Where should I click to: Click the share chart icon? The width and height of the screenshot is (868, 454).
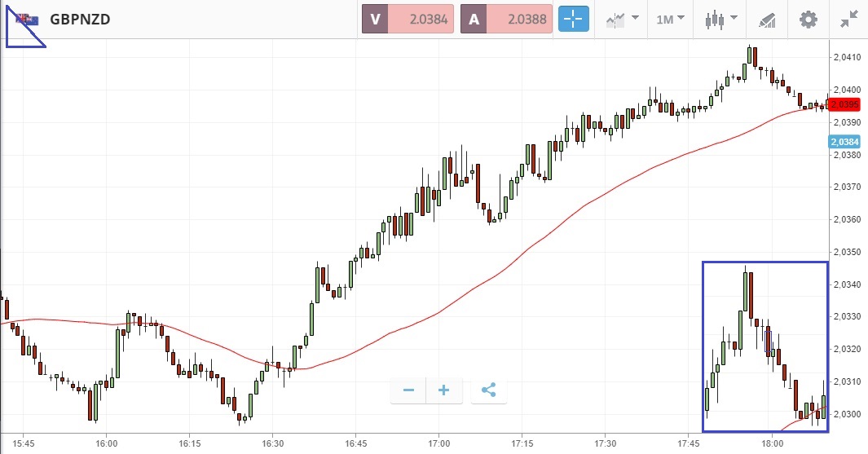[489, 390]
